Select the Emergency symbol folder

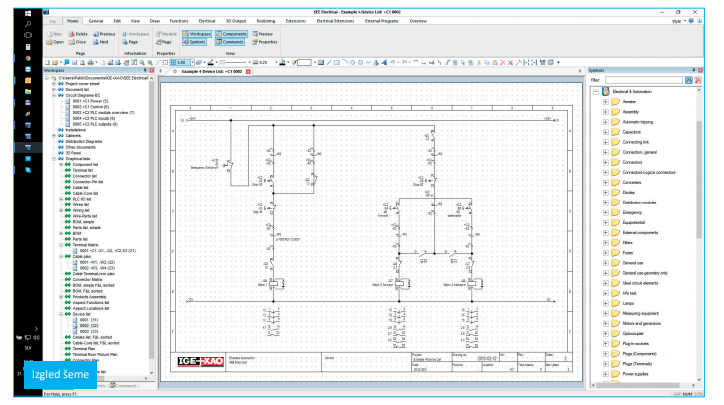tap(632, 212)
